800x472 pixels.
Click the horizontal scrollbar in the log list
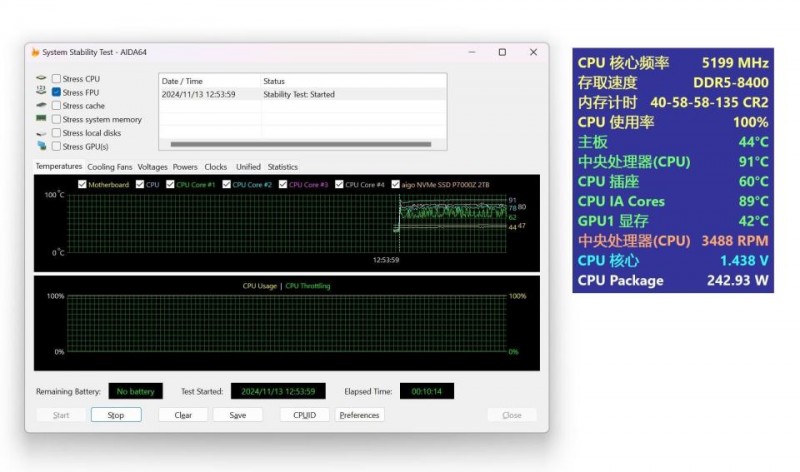tap(300, 144)
